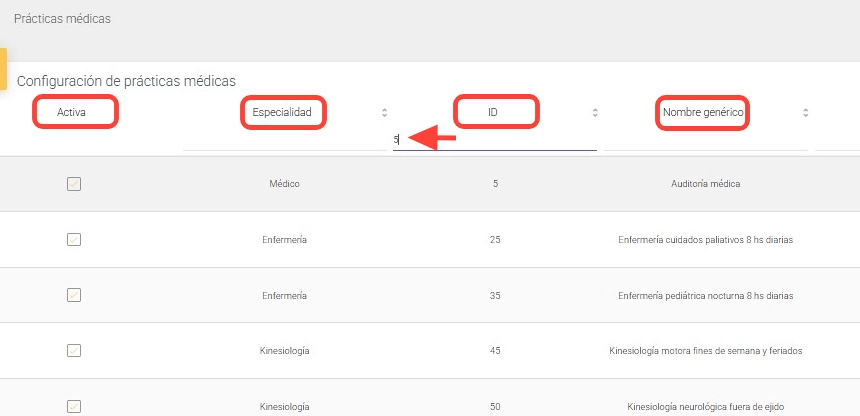Focus the ID filter field containing 5
Image resolution: width=860 pixels, height=416 pixels.
[x=495, y=140]
